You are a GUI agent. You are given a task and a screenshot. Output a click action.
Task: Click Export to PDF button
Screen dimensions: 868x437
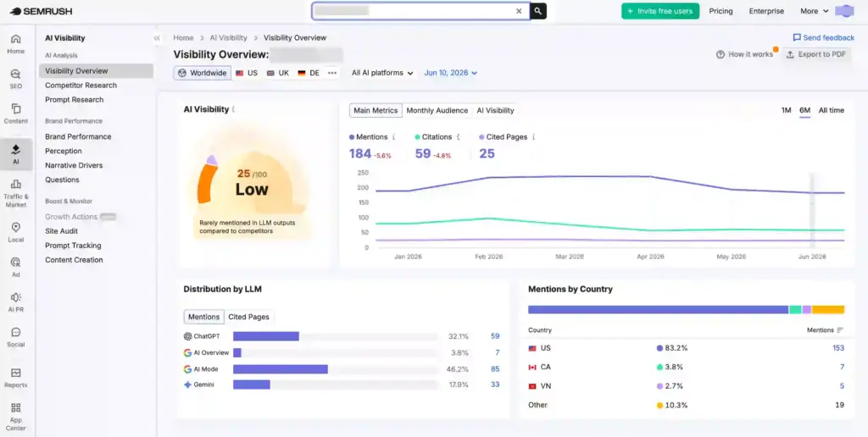pyautogui.click(x=816, y=54)
